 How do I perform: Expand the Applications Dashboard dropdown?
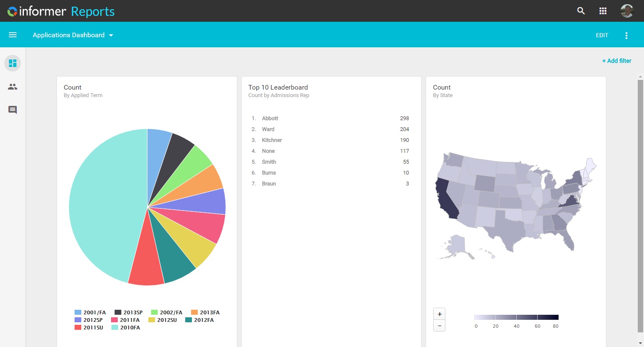point(73,35)
